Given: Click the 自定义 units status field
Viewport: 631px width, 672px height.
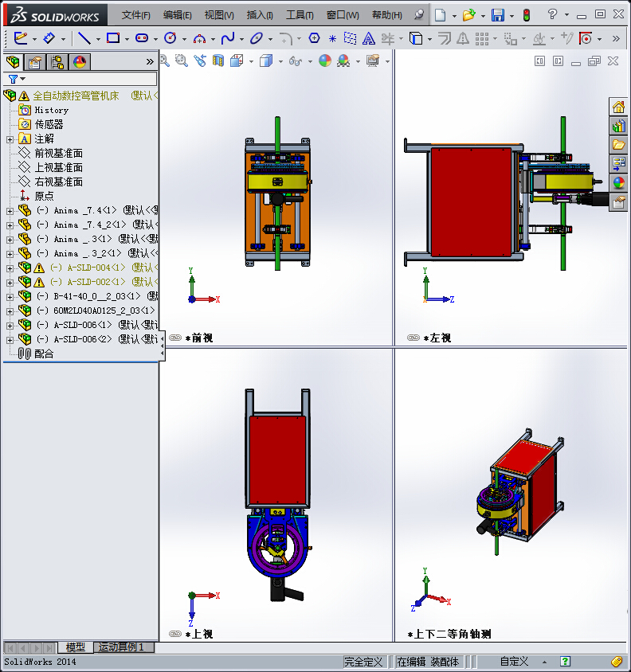Looking at the screenshot, I should pos(513,662).
